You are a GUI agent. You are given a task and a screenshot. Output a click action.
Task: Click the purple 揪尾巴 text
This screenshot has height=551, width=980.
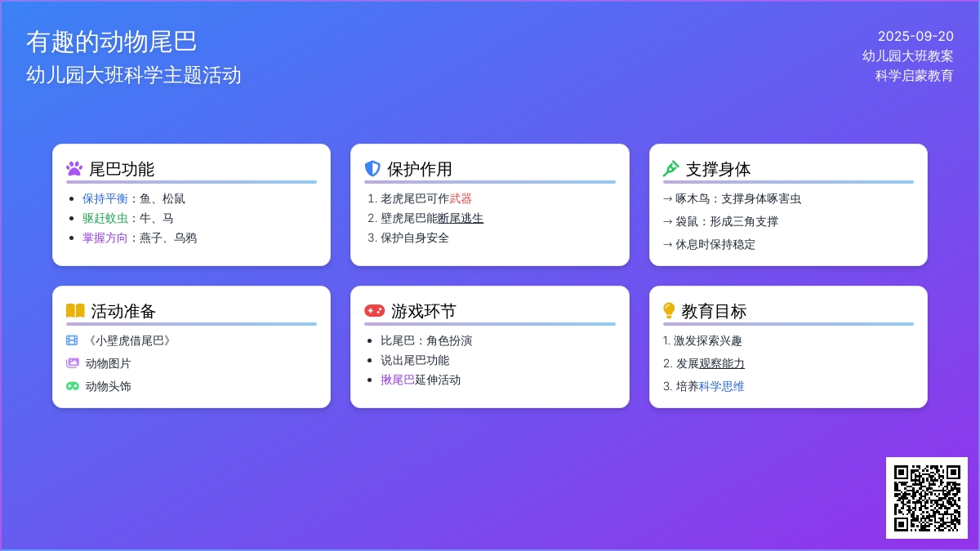click(x=398, y=380)
